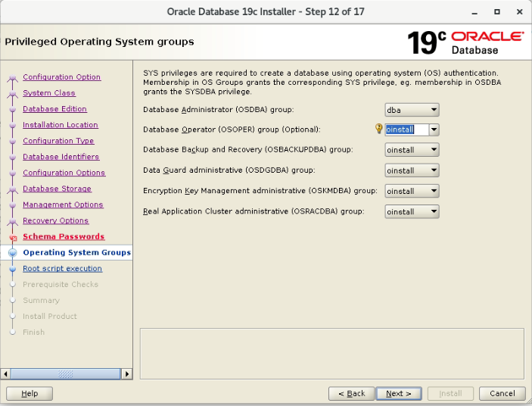Image resolution: width=532 pixels, height=406 pixels.
Task: Select Operating System Groups step
Action: (76, 252)
